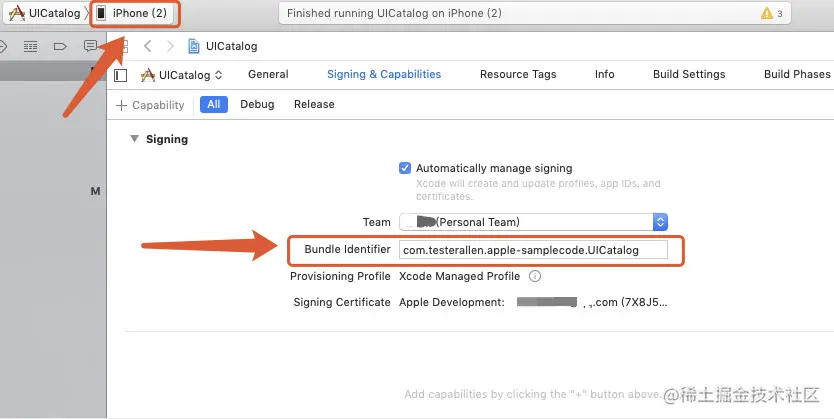Viewport: 834px width, 419px height.
Task: Collapse the Signing section triangle
Action: click(x=134, y=139)
